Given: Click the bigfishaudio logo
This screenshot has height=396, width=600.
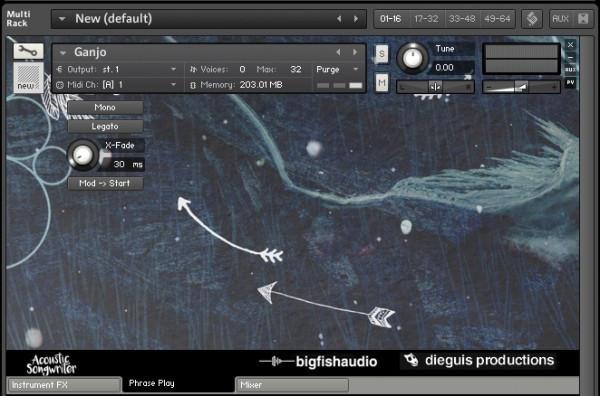Looking at the screenshot, I should point(318,361).
